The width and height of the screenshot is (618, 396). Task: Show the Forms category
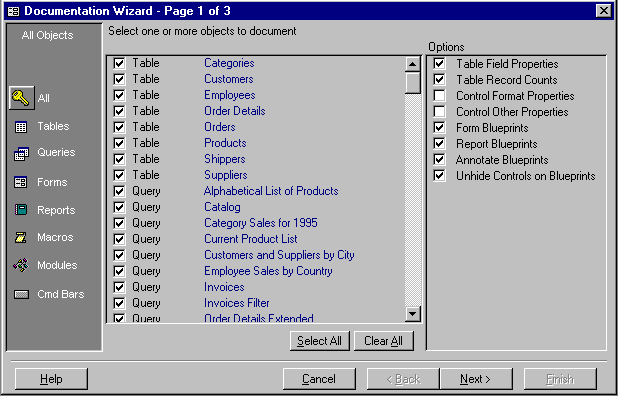pyautogui.click(x=52, y=182)
